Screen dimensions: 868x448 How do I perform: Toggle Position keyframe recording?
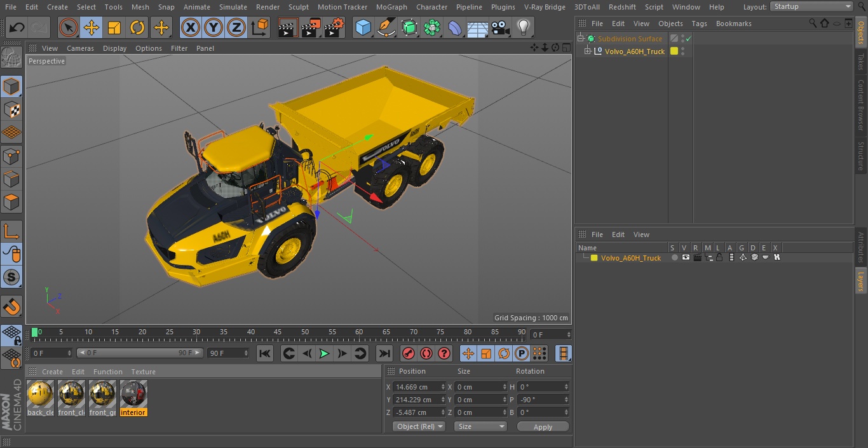468,353
